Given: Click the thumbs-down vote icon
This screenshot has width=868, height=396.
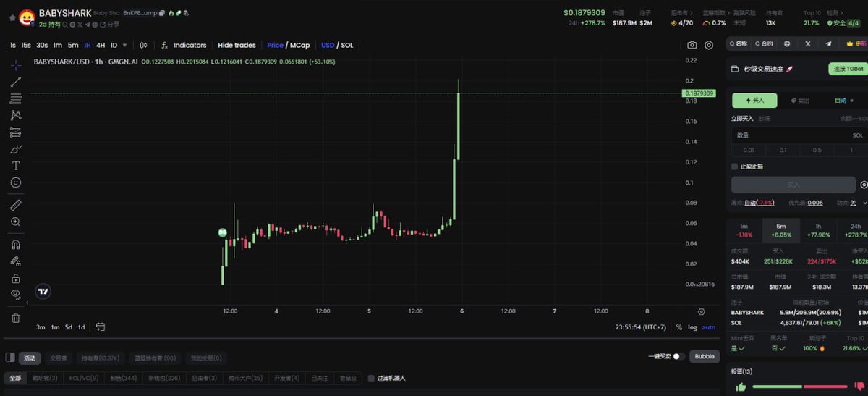Looking at the screenshot, I should [x=861, y=387].
